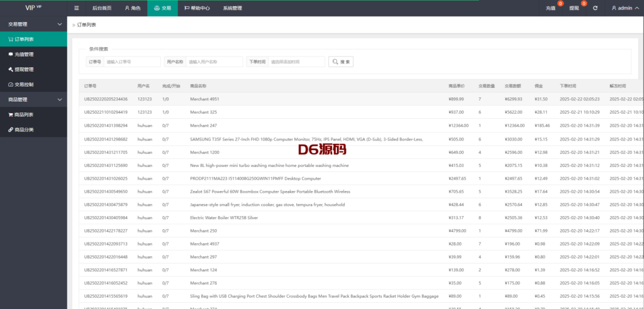
Task: Focus the 用户名称 search input
Action: [x=214, y=62]
